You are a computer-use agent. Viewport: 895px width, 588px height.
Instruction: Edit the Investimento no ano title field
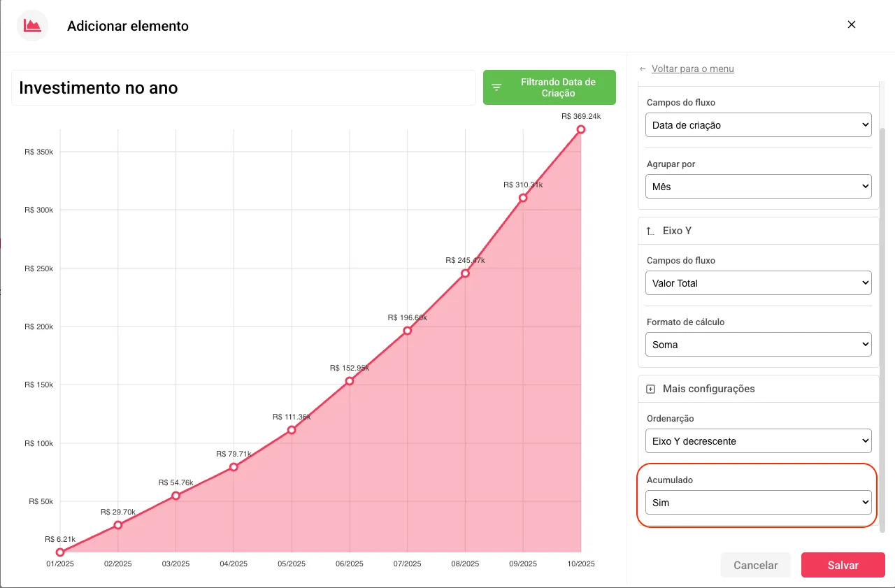click(x=243, y=87)
